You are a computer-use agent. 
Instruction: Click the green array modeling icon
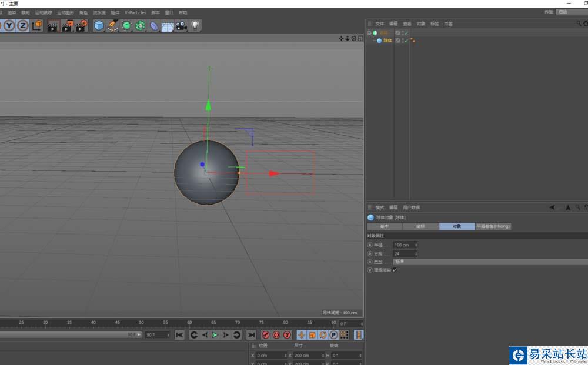(x=141, y=25)
